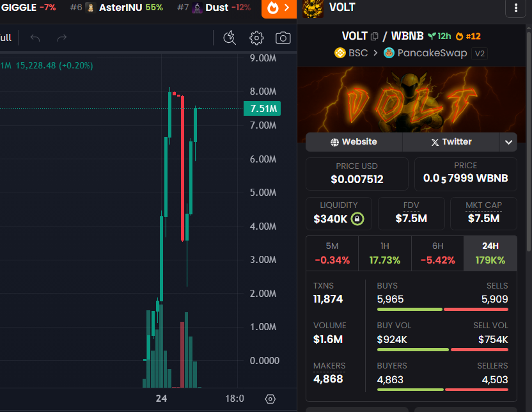Click the BSC chain label
The height and width of the screenshot is (412, 532).
[x=358, y=53]
